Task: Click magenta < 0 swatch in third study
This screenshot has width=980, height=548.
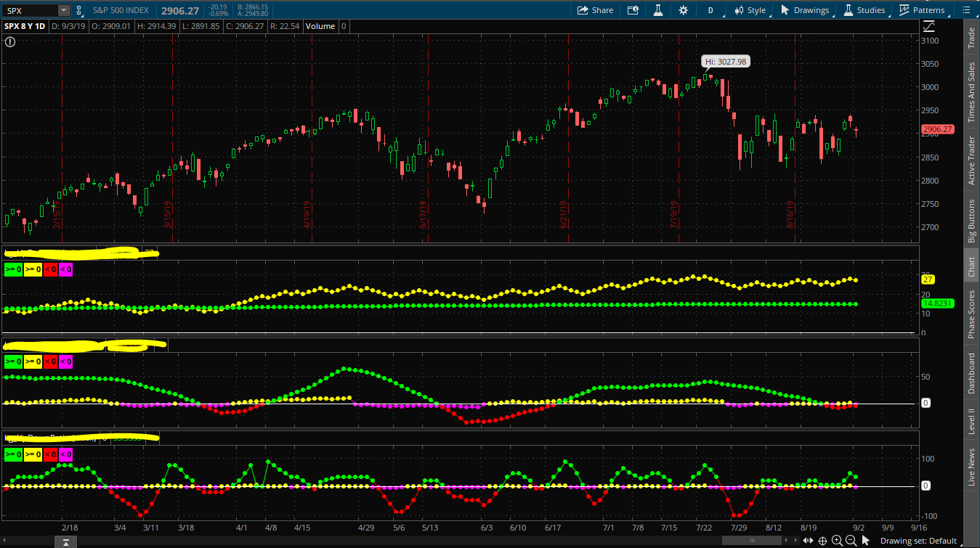Action: tap(65, 454)
